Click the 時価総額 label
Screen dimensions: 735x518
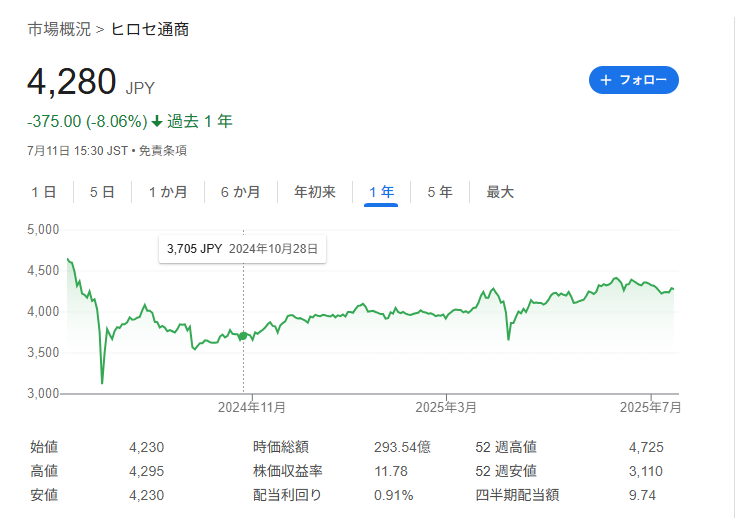pos(281,447)
